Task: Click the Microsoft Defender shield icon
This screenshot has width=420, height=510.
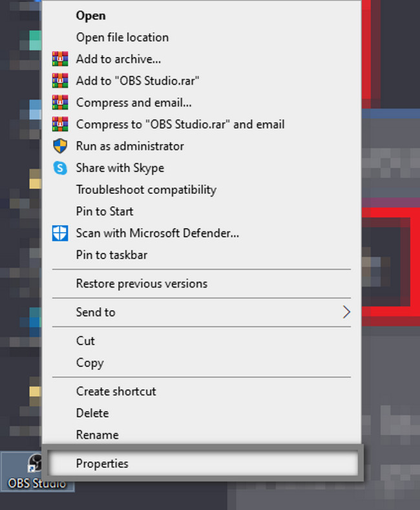Action: [x=60, y=233]
